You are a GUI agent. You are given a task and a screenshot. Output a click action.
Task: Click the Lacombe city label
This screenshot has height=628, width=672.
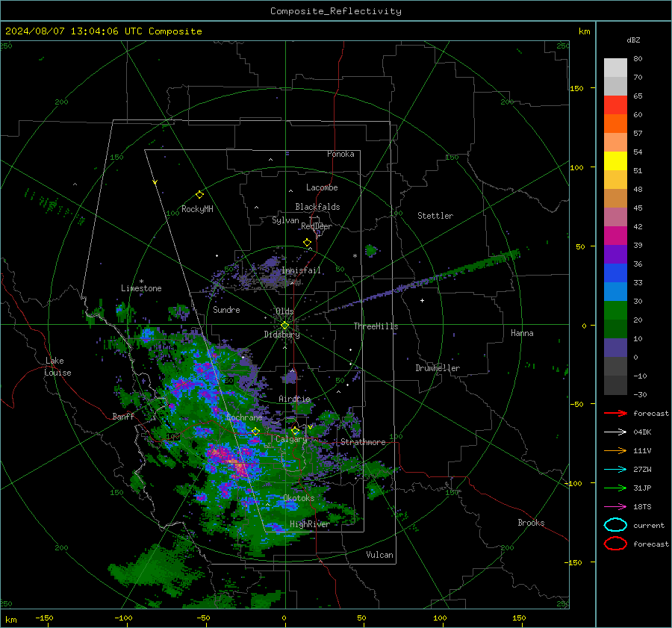(x=322, y=187)
